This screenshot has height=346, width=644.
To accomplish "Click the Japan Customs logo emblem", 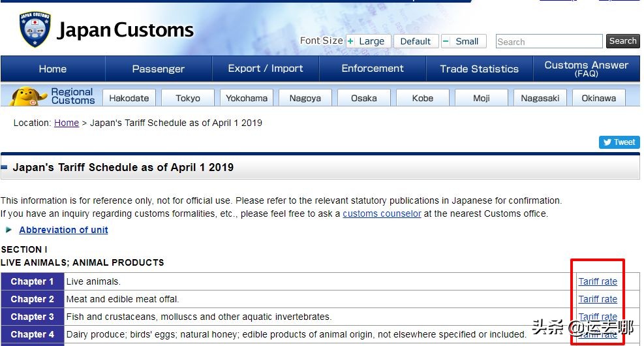I will click(x=35, y=30).
